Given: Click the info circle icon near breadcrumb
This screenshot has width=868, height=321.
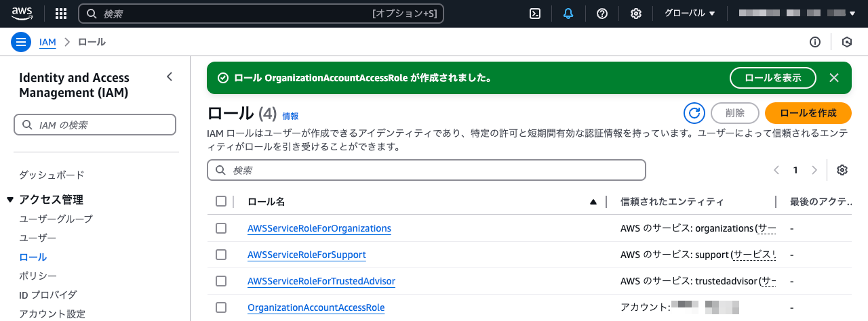Looking at the screenshot, I should [x=815, y=42].
